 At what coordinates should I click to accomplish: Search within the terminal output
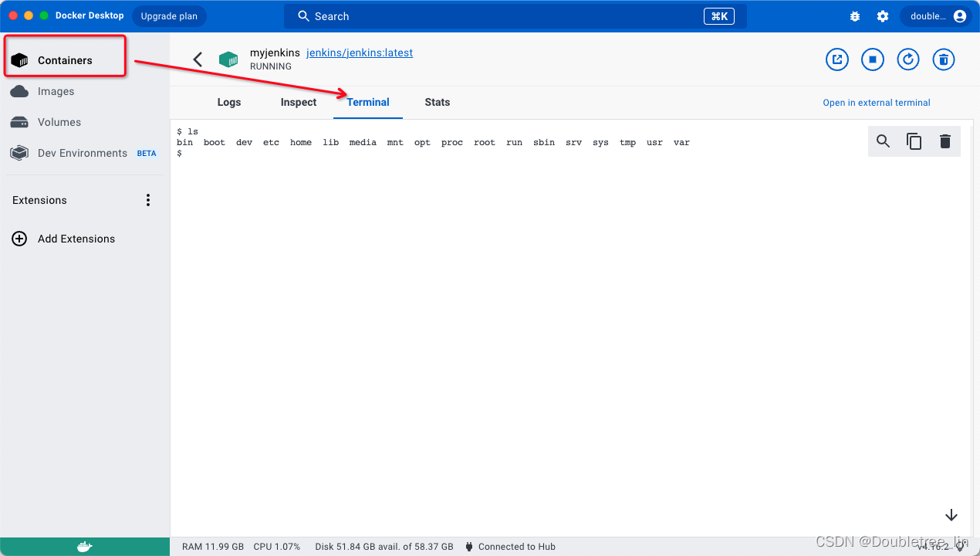pyautogui.click(x=884, y=141)
